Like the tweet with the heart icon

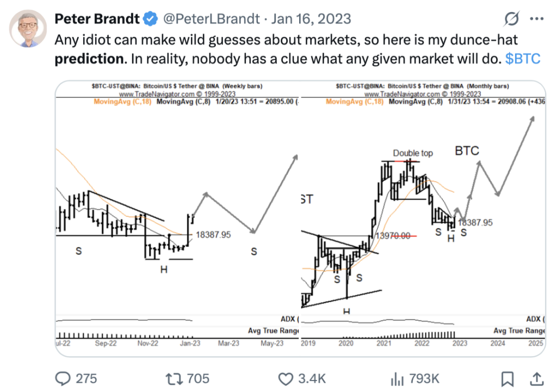pos(286,378)
